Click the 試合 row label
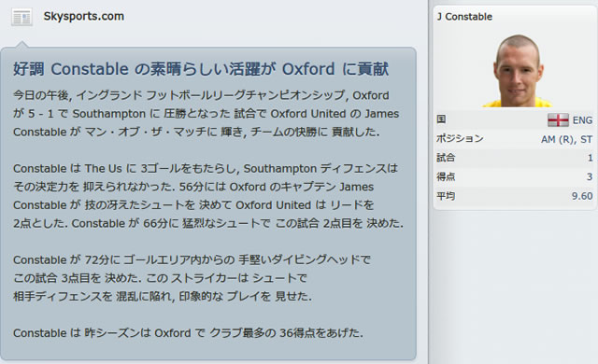The height and width of the screenshot is (364, 598). coord(446,157)
